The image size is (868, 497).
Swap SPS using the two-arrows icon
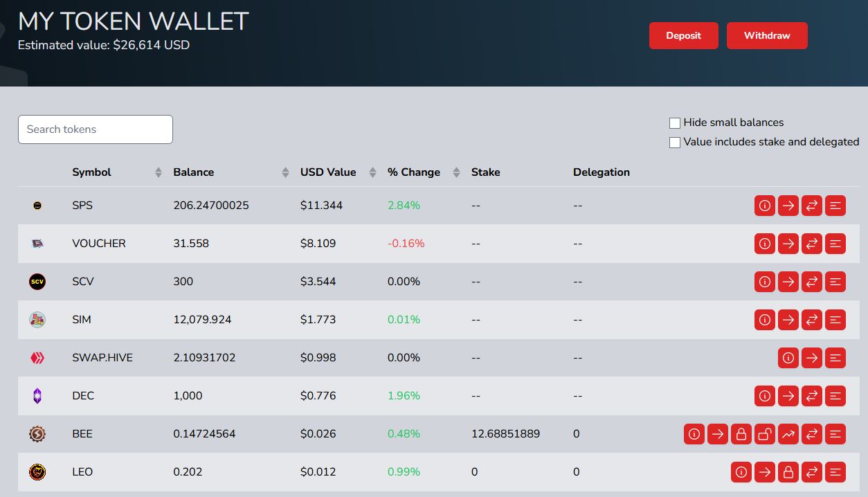click(812, 206)
